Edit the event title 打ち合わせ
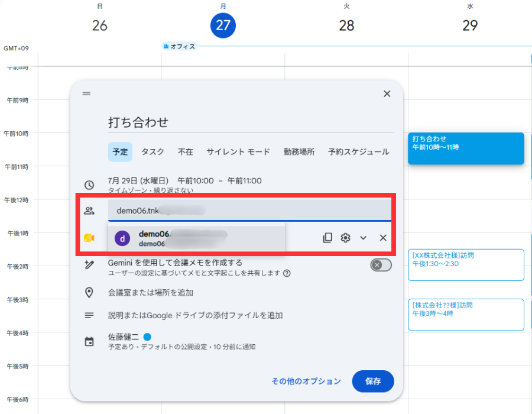The height and width of the screenshot is (414, 532). [x=251, y=122]
